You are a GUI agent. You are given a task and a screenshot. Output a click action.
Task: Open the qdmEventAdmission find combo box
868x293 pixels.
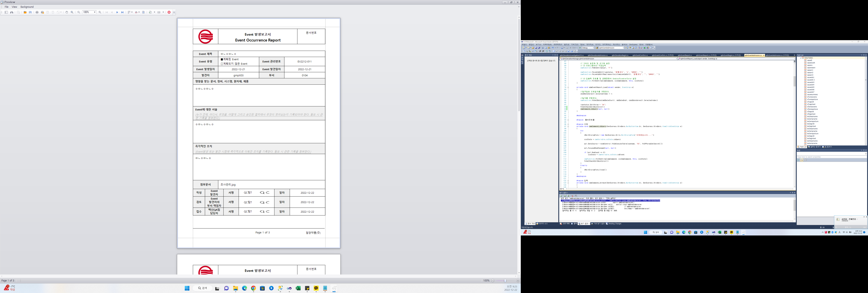(612, 48)
